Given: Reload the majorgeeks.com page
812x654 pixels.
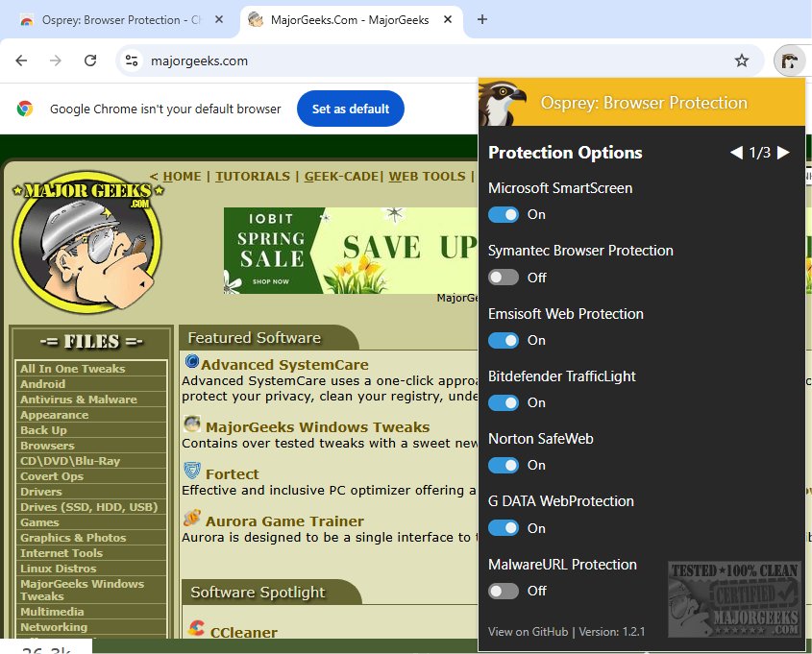Looking at the screenshot, I should pyautogui.click(x=90, y=61).
